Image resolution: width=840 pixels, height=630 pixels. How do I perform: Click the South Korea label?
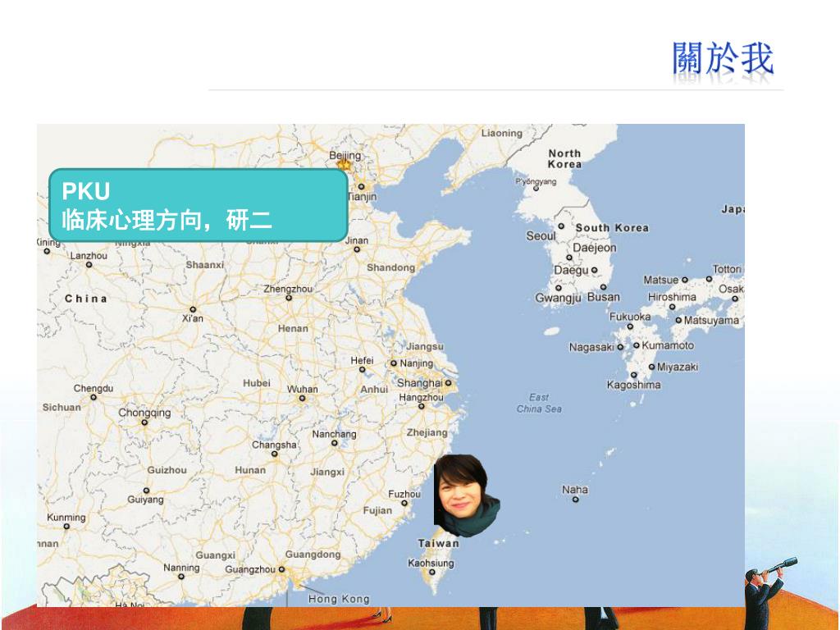pos(612,228)
